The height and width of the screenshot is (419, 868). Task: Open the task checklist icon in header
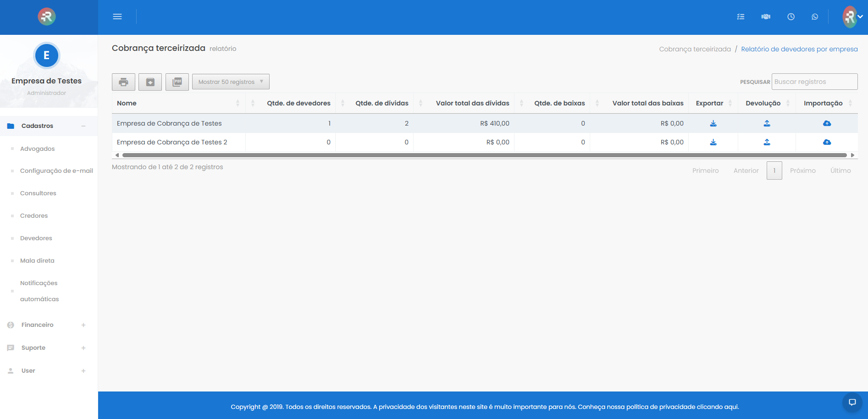[741, 17]
